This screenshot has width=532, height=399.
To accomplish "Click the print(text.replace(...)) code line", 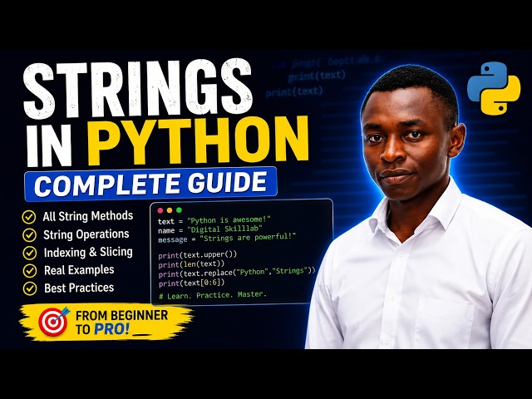I will (x=237, y=272).
